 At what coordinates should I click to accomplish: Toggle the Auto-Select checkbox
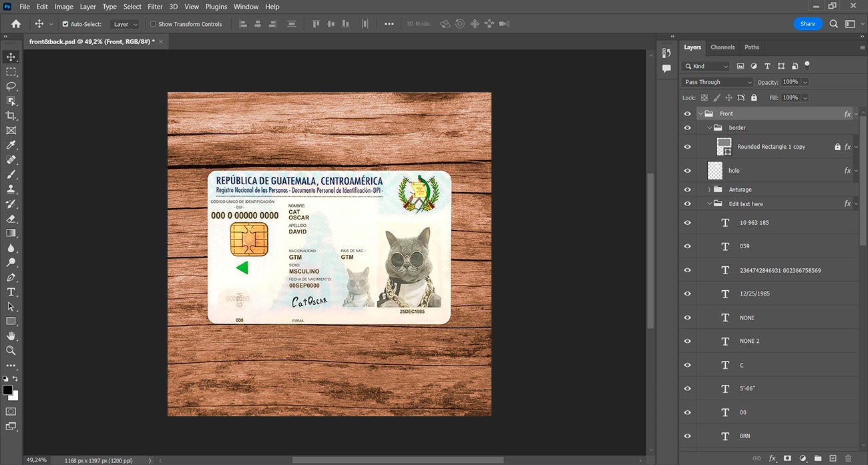(x=65, y=24)
